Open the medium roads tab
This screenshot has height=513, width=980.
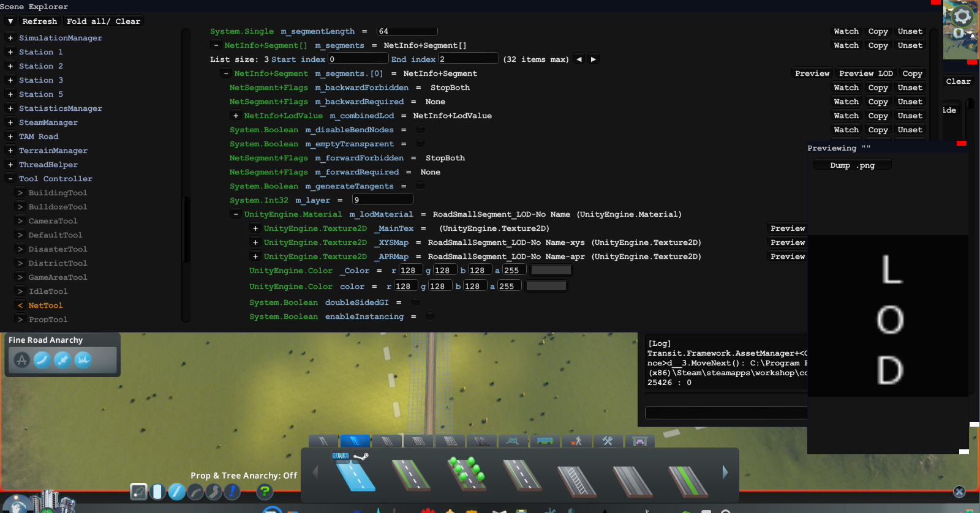[387, 441]
